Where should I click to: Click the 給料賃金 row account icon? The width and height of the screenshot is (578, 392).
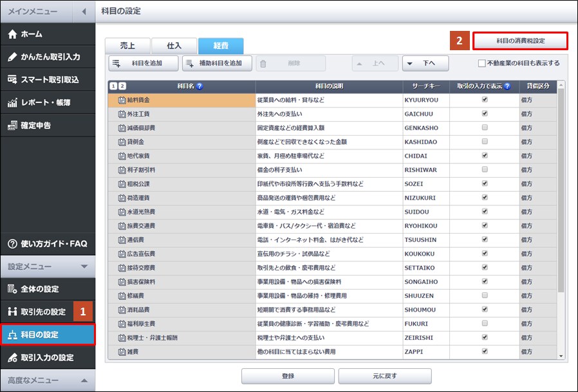121,100
